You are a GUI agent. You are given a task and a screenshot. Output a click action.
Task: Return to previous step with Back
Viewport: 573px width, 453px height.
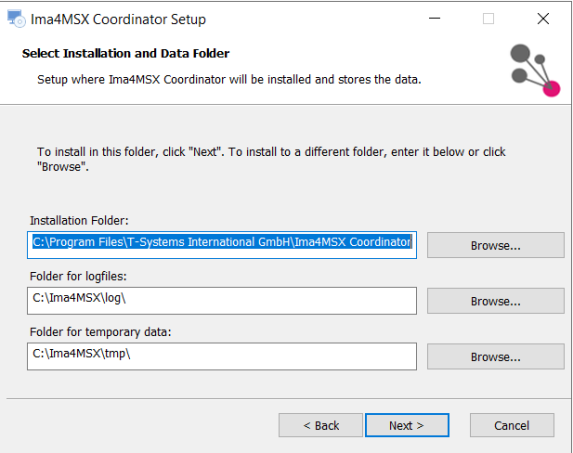point(321,425)
